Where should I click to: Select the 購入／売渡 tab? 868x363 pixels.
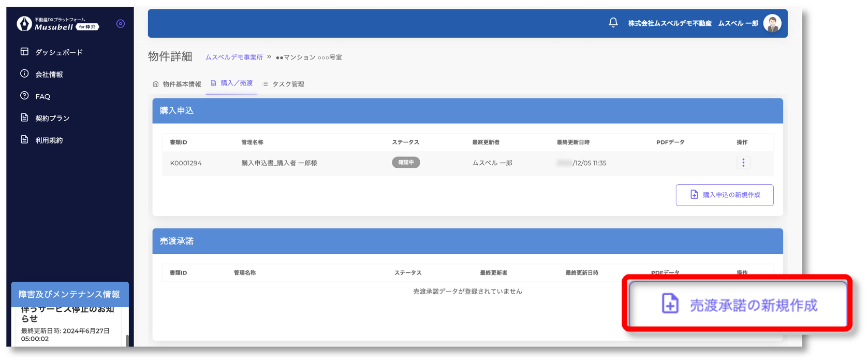coord(232,83)
